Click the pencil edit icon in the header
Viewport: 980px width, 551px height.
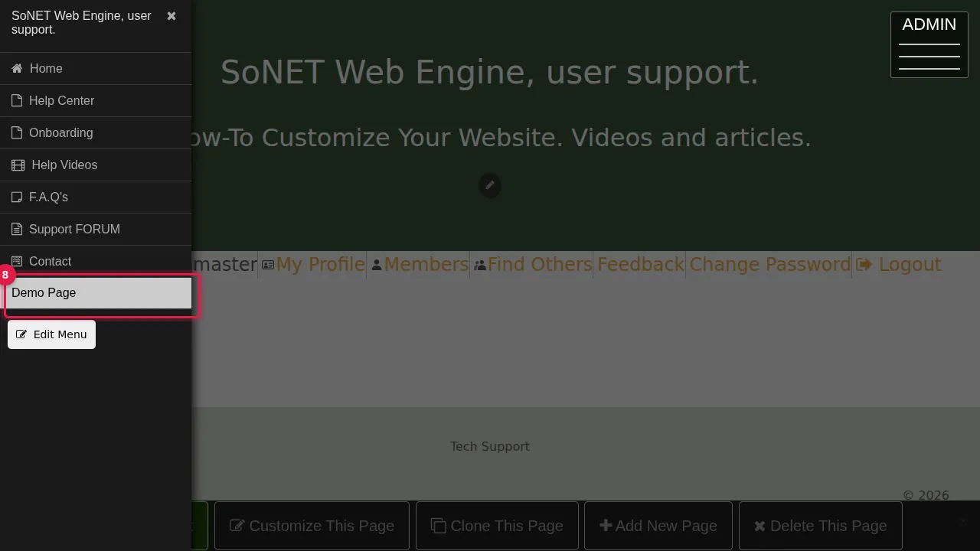(x=490, y=185)
